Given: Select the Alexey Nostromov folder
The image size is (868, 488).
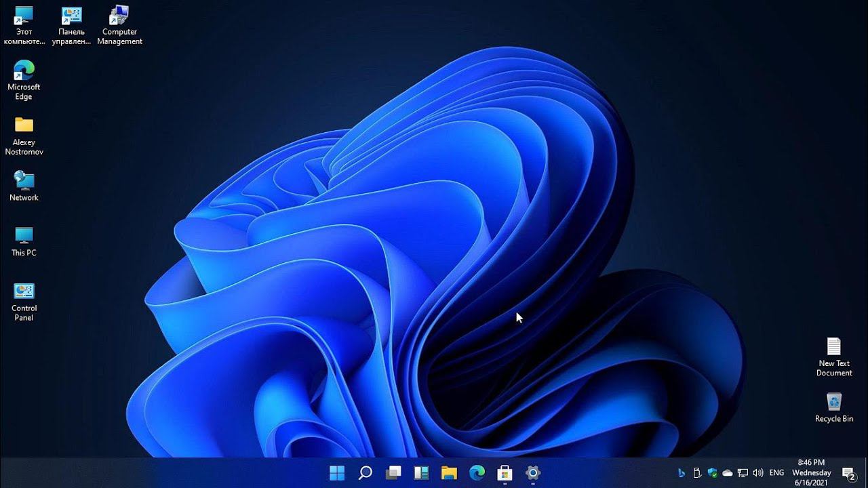Looking at the screenshot, I should tap(24, 136).
